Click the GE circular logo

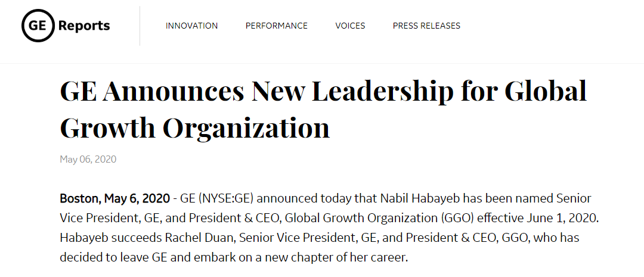tap(38, 26)
